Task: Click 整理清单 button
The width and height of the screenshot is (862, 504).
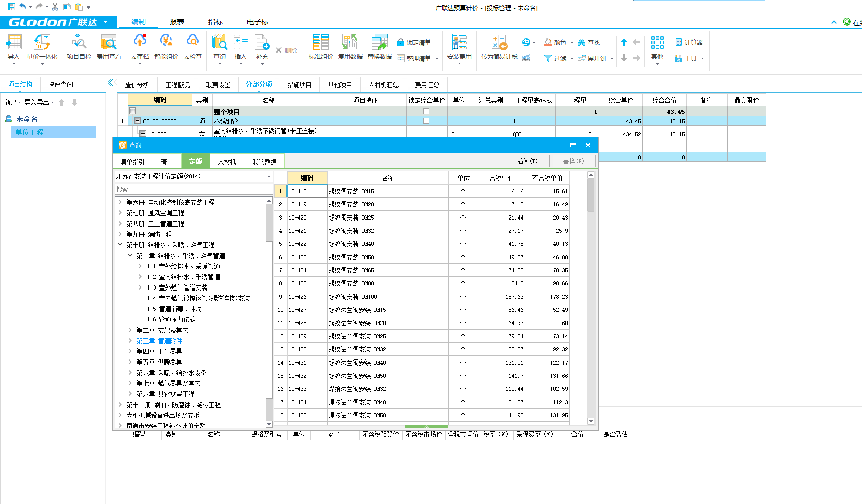Action: tap(417, 59)
